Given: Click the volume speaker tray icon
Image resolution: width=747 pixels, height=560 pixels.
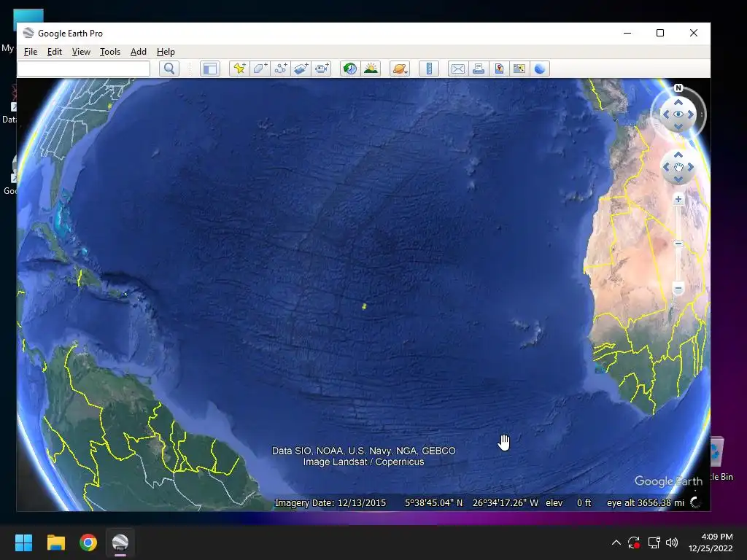Looking at the screenshot, I should pyautogui.click(x=672, y=542).
